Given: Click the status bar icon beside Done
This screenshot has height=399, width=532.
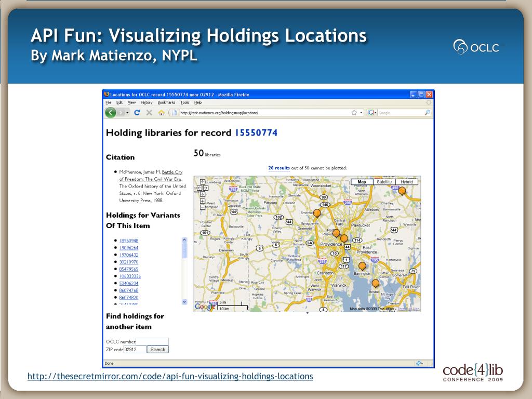Looking at the screenshot, I should pyautogui.click(x=420, y=363).
